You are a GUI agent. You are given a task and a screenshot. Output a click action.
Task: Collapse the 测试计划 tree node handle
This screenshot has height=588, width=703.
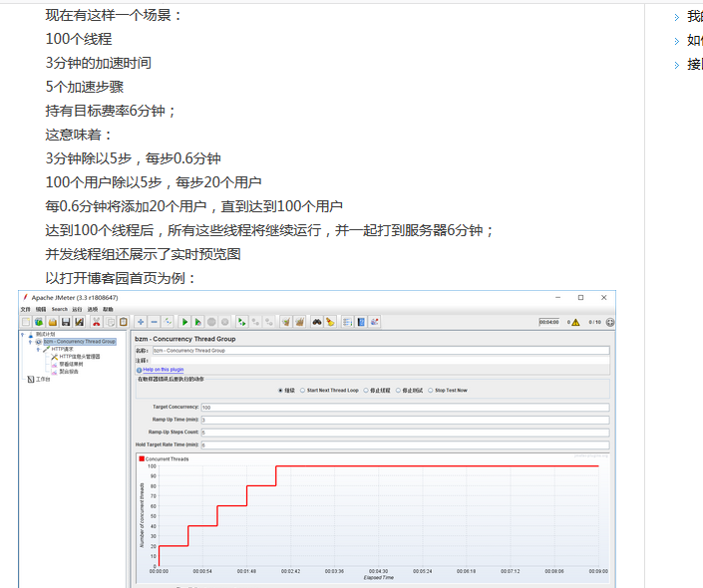tap(22, 334)
